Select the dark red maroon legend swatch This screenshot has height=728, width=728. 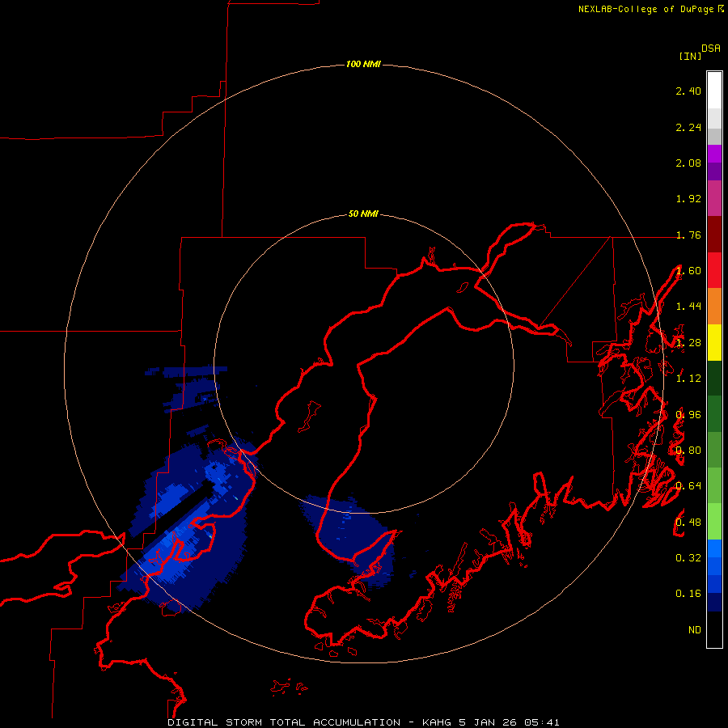(714, 235)
